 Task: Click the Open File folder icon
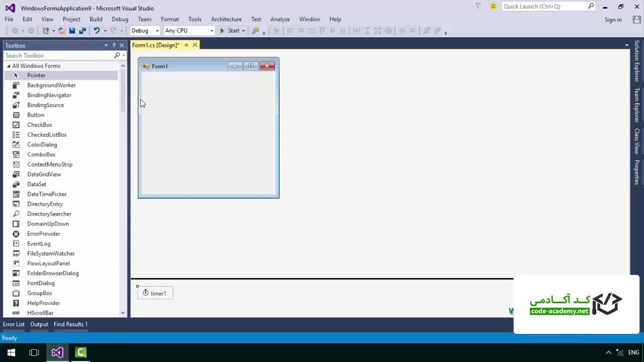pos(61,31)
